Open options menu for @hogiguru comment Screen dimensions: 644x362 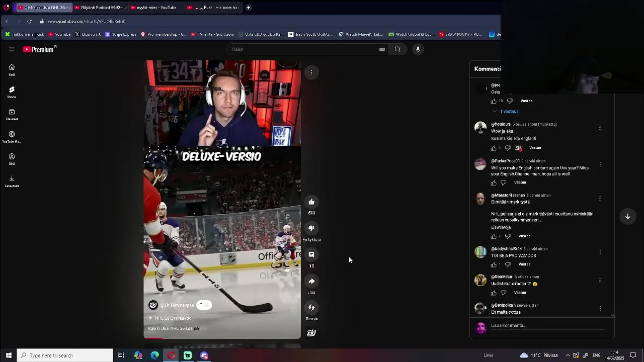tap(600, 128)
